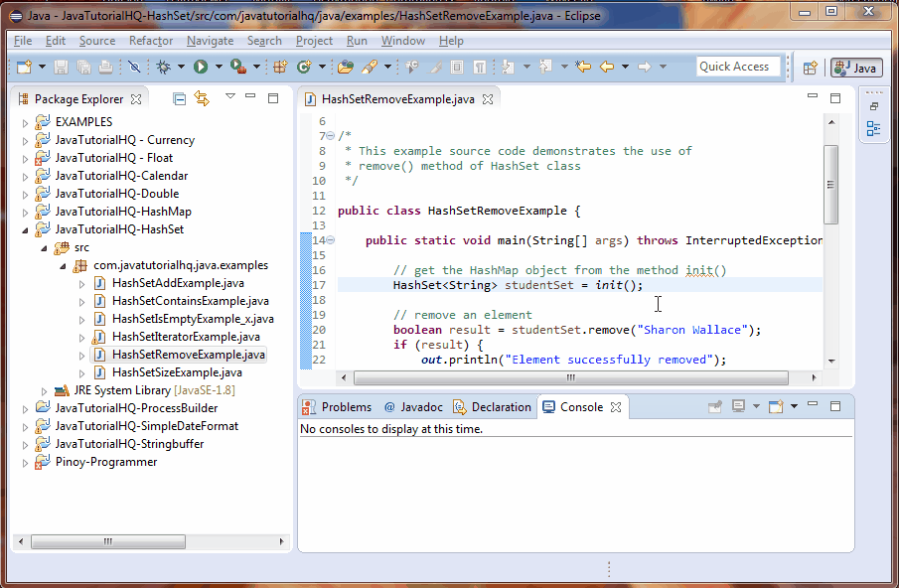The height and width of the screenshot is (588, 899).
Task: Expand the JRE System Library node
Action: pos(45,389)
